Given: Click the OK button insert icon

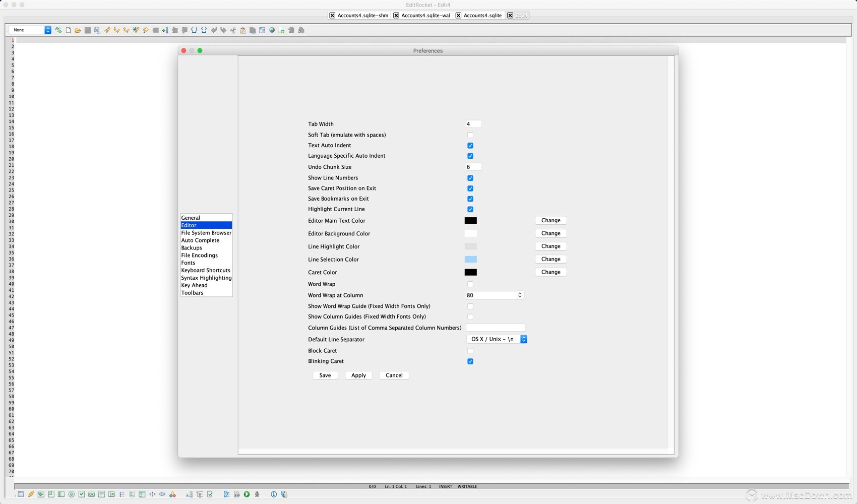Looking at the screenshot, I should point(91,494).
